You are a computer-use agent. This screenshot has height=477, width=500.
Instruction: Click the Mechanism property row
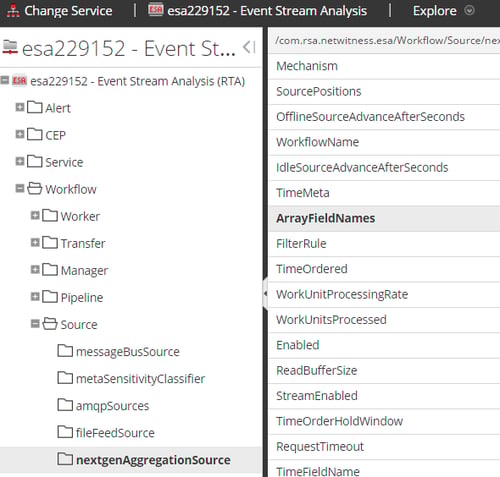[x=384, y=66]
